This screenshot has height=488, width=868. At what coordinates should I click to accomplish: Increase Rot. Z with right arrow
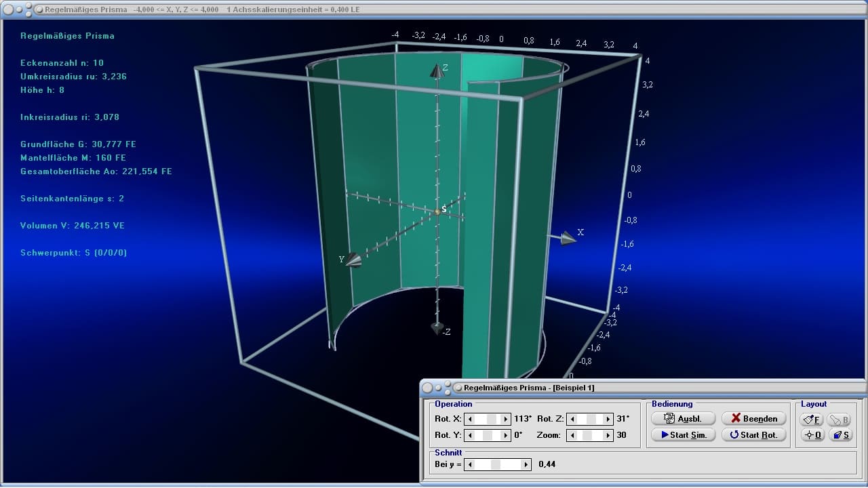coord(608,419)
